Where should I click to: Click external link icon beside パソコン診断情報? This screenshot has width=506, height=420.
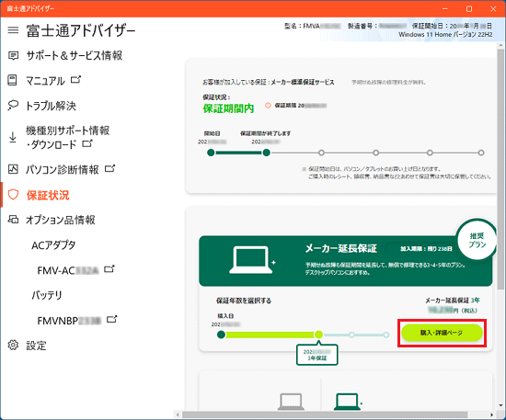109,168
